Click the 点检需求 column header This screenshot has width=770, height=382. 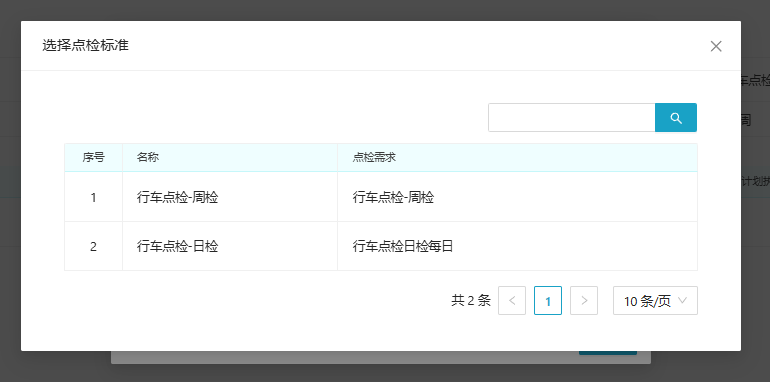click(517, 158)
